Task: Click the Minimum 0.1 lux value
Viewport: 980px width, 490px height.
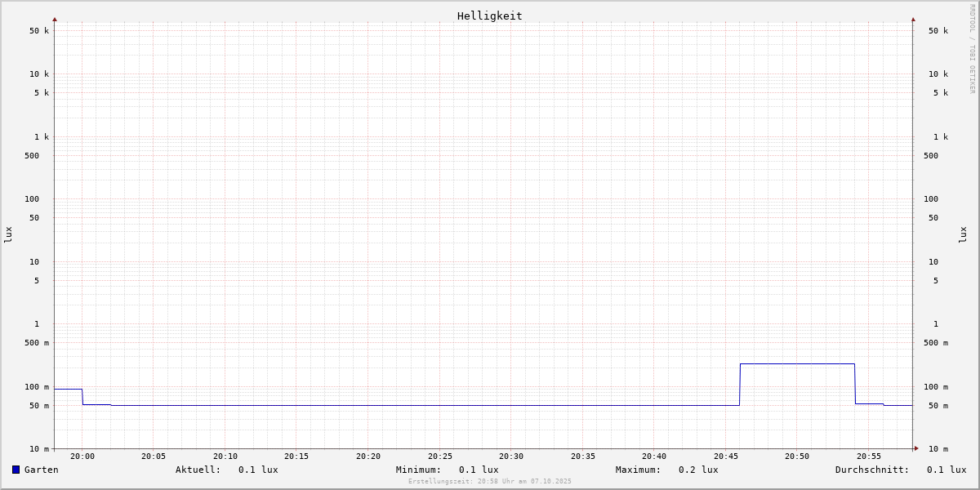Action: point(478,470)
